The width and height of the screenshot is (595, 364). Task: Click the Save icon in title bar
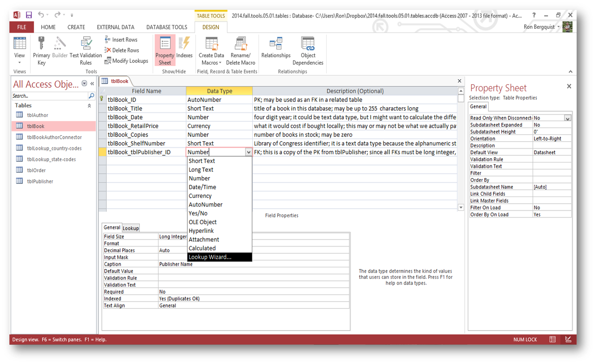click(29, 15)
